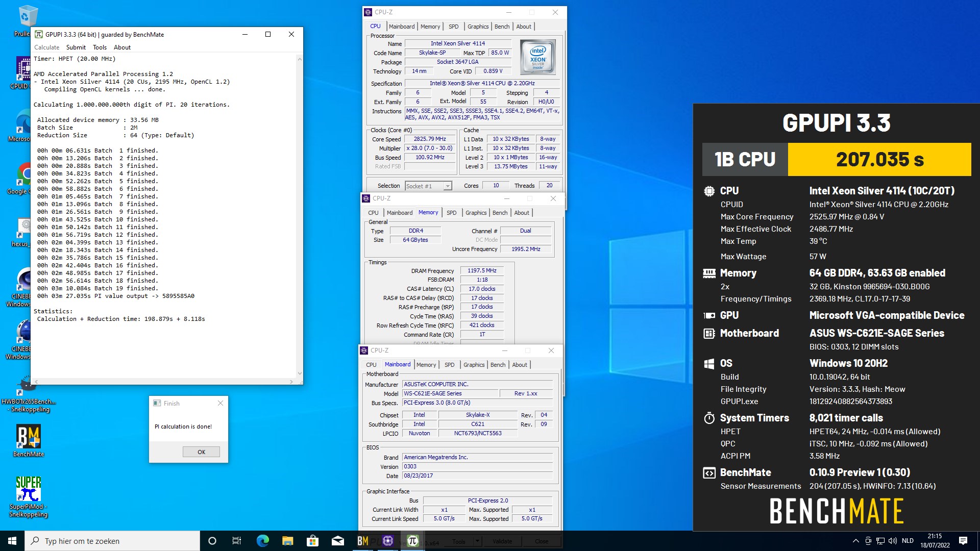Launch Microsoft Edge from the taskbar
Viewport: 980px width, 551px height.
point(262,541)
